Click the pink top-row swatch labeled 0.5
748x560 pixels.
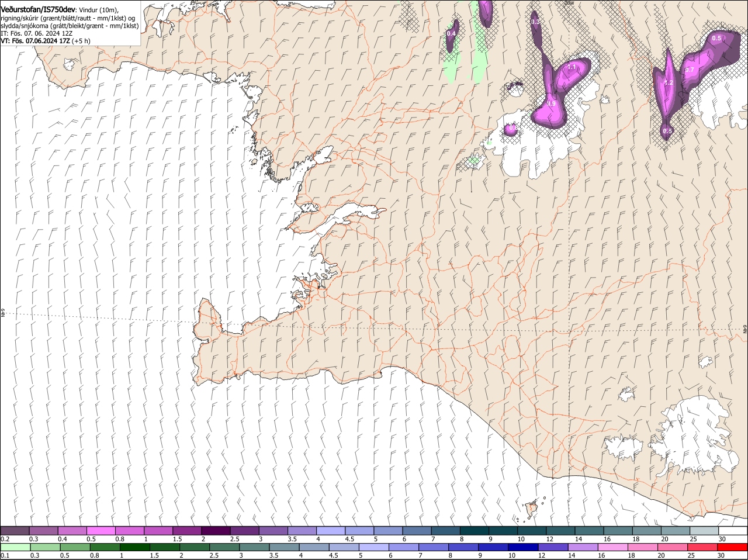(x=101, y=531)
